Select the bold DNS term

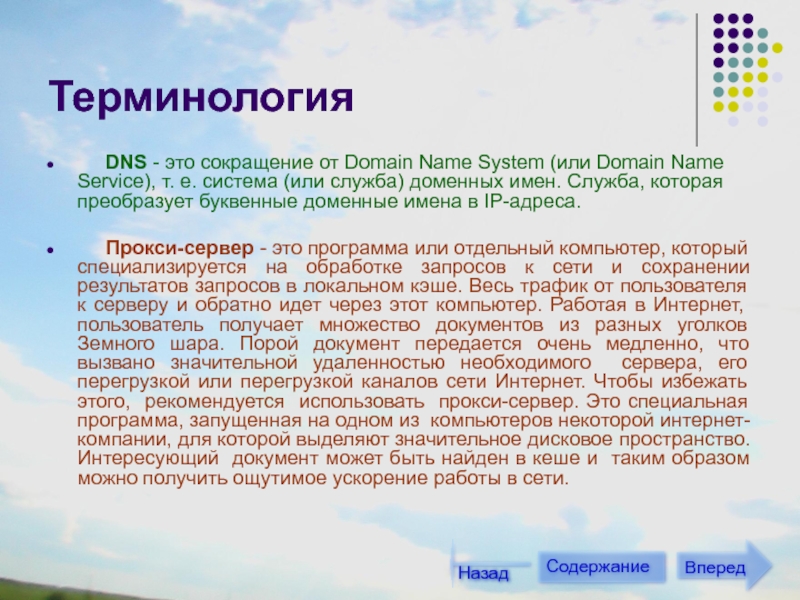(x=126, y=162)
